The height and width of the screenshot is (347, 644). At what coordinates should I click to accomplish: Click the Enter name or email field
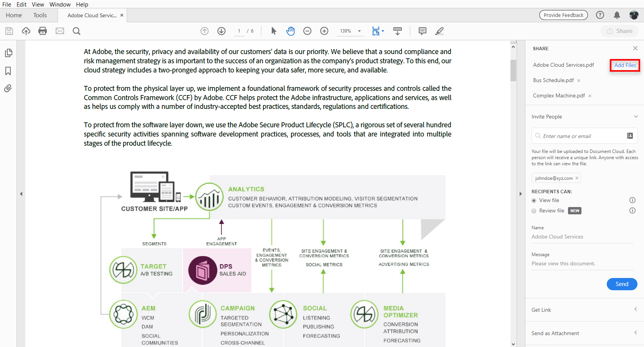click(x=585, y=136)
